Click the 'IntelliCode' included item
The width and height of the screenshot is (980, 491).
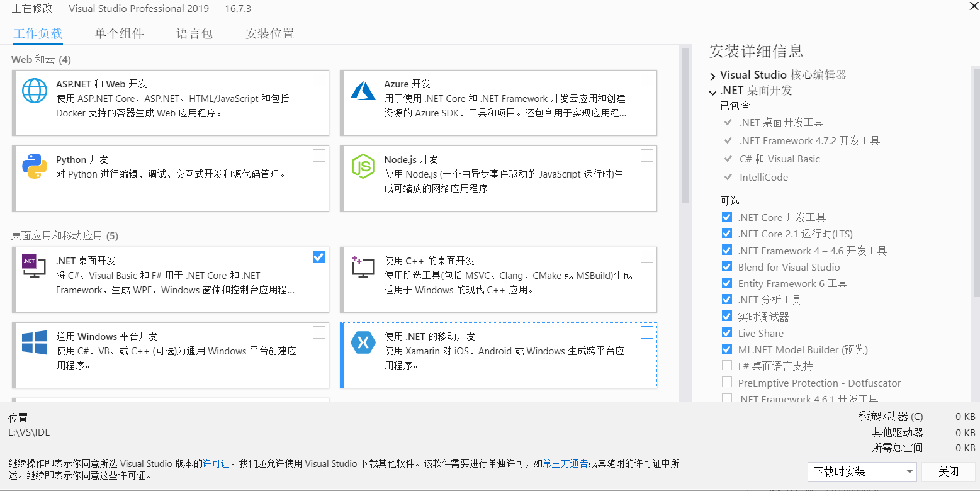click(x=763, y=177)
